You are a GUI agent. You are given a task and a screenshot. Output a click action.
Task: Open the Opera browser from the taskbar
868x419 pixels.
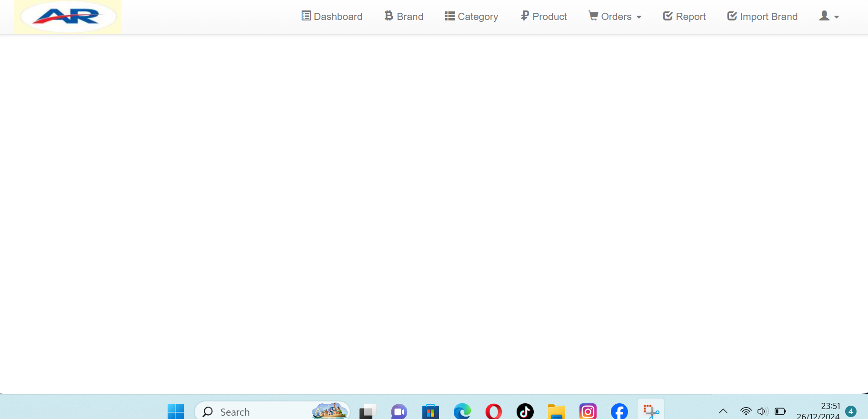[x=493, y=411]
